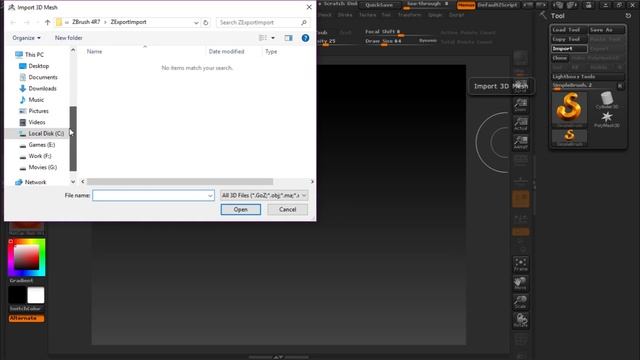Click the refresh folder icon
640x360 pixels.
206,22
